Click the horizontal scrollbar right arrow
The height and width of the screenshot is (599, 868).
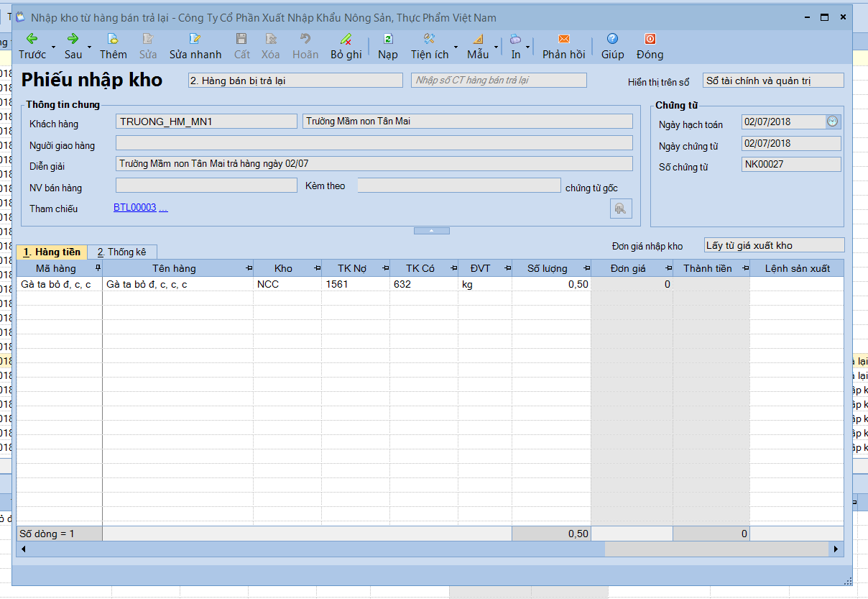(x=836, y=549)
